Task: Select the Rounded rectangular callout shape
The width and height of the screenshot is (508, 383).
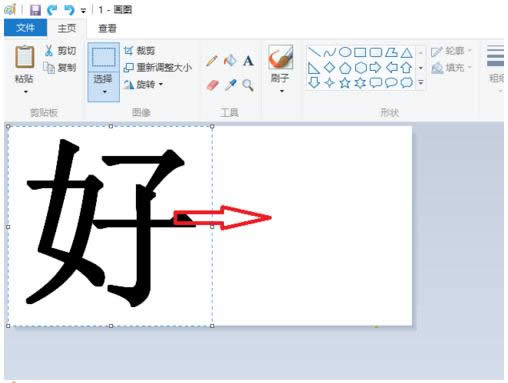Action: [376, 82]
